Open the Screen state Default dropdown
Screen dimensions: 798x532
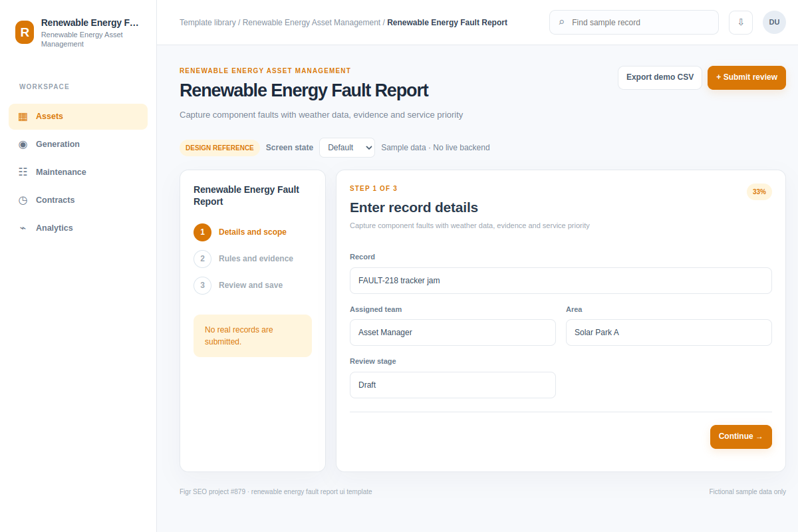[x=347, y=148]
